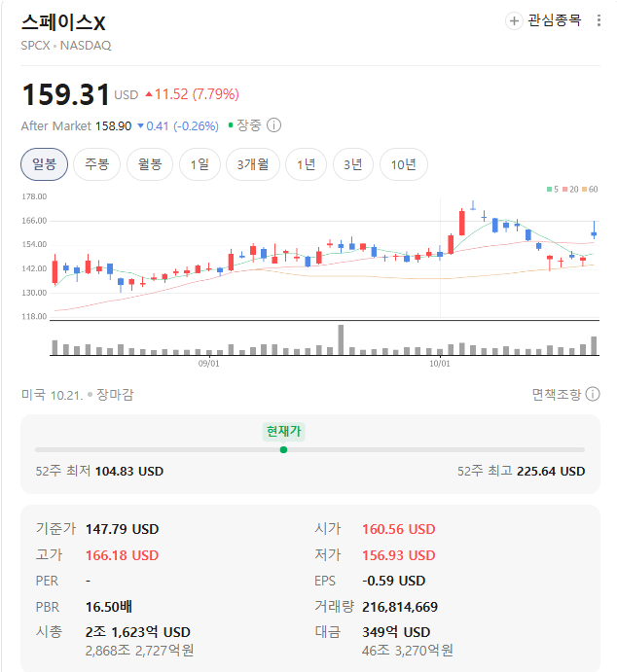Select the 3년 chart period
Image resolution: width=617 pixels, height=672 pixels.
[353, 164]
